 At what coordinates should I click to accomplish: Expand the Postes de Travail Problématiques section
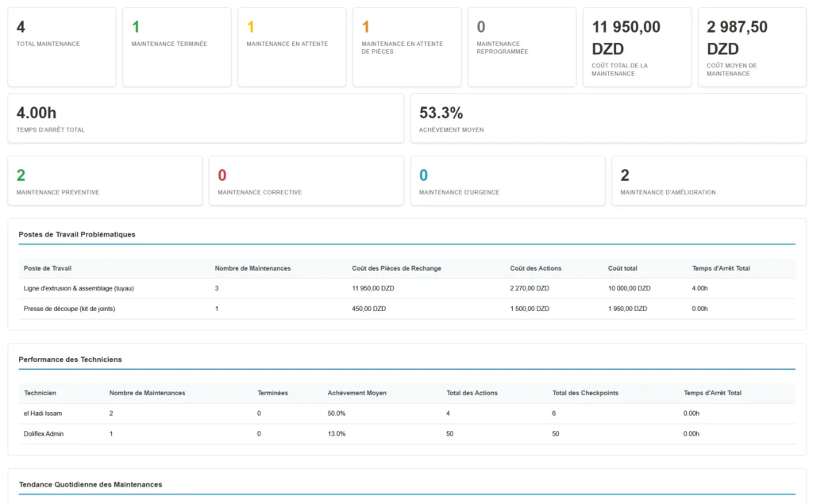[76, 234]
